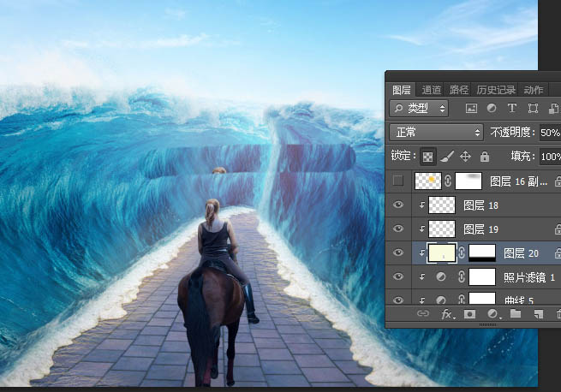Select layer name 照片滤镜 1
The width and height of the screenshot is (561, 392).
[x=529, y=277]
